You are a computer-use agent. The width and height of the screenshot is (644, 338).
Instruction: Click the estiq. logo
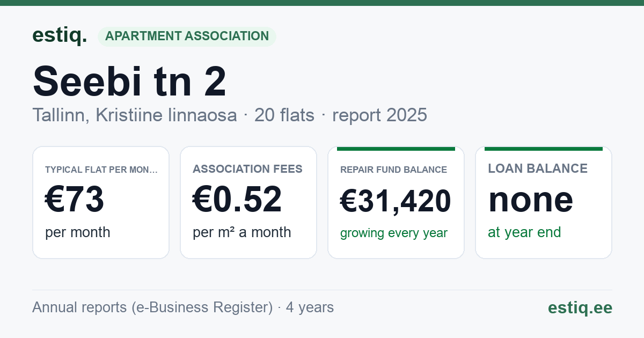click(60, 35)
